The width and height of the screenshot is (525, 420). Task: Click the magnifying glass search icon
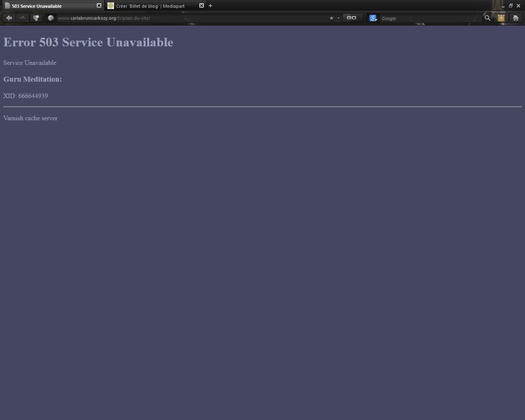[487, 18]
